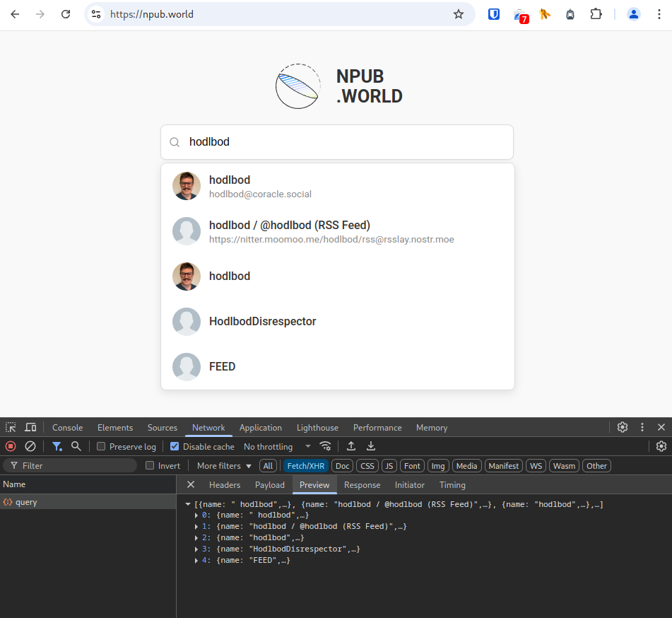Open the Lighthouse tab
Screen dimensions: 672x618
(x=317, y=428)
